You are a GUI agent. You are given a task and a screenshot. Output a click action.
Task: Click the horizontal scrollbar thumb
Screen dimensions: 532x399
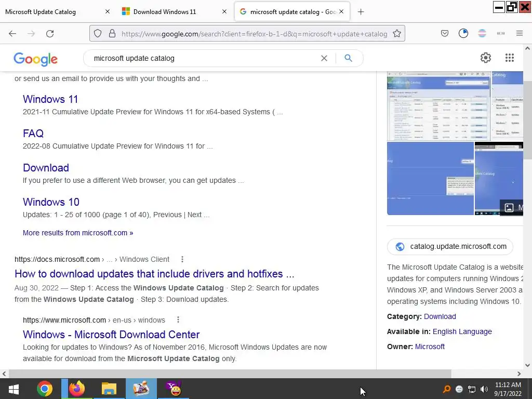pos(230,374)
